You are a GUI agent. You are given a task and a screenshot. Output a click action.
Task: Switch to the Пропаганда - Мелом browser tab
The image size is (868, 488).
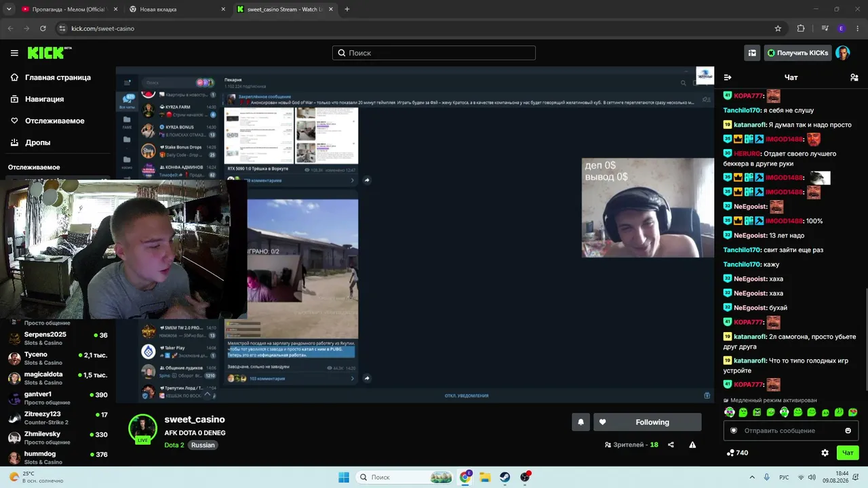(x=68, y=9)
